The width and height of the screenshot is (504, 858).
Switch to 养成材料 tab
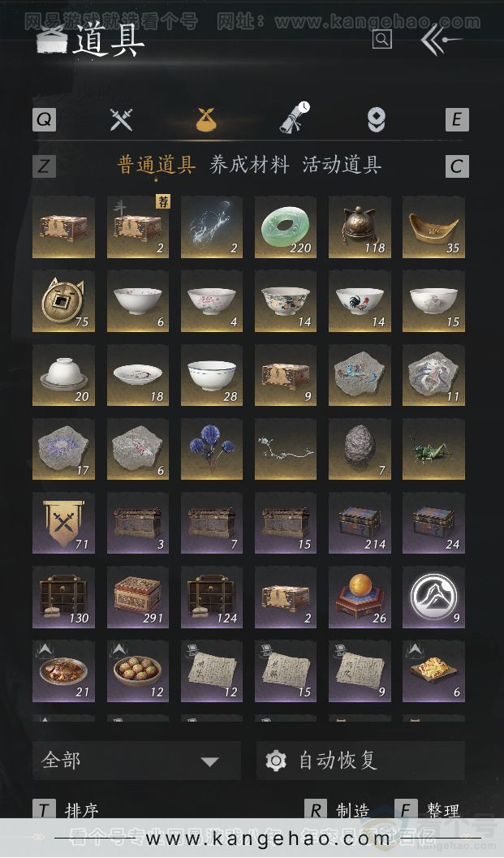(x=249, y=165)
